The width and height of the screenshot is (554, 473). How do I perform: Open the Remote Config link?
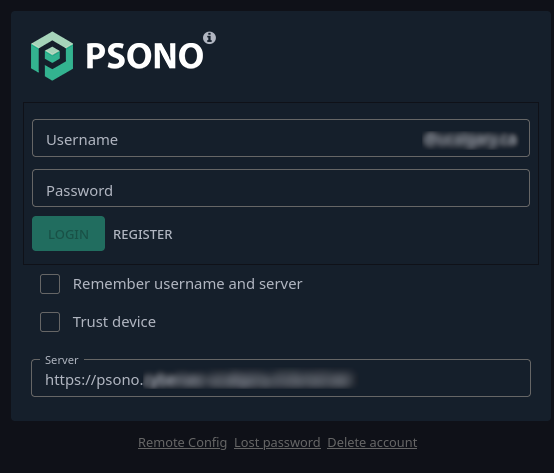point(182,443)
